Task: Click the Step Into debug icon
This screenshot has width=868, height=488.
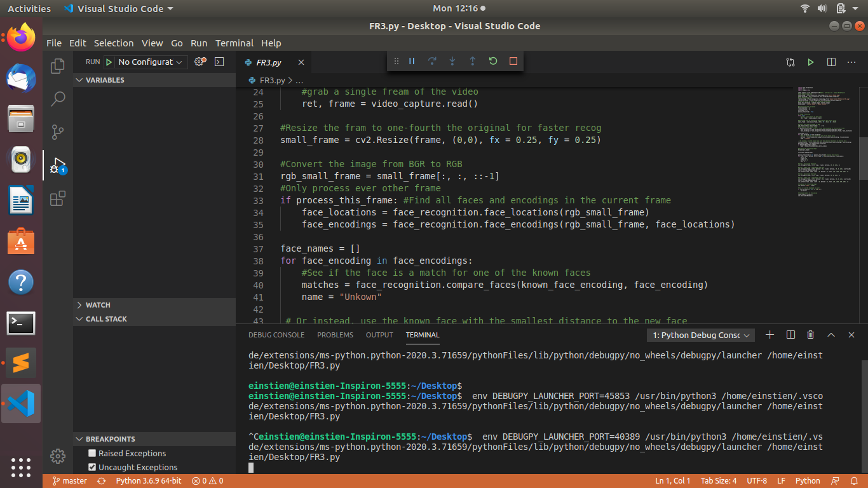Action: point(452,61)
